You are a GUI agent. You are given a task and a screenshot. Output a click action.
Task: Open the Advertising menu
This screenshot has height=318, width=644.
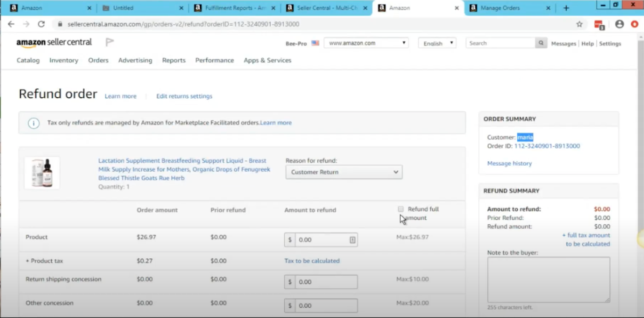(135, 60)
